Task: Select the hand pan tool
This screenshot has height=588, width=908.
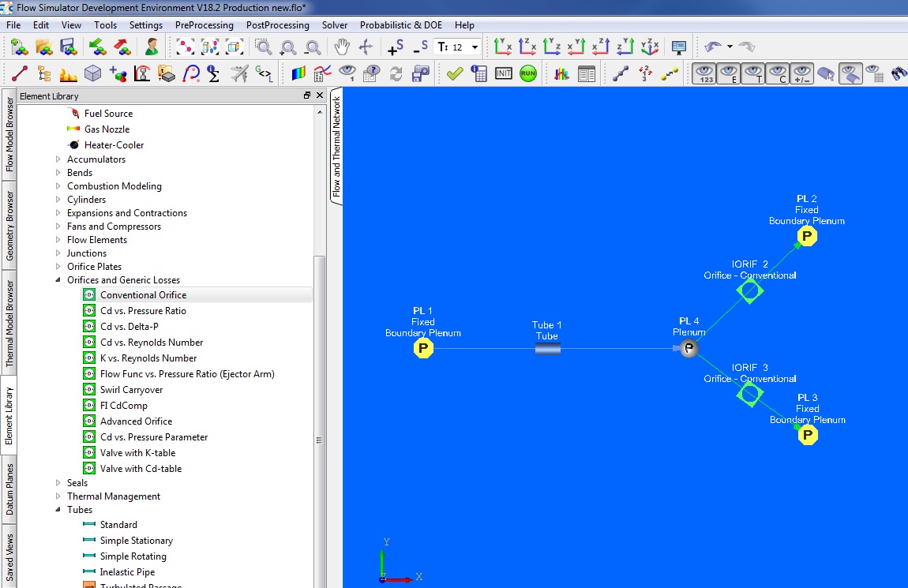Action: click(342, 47)
